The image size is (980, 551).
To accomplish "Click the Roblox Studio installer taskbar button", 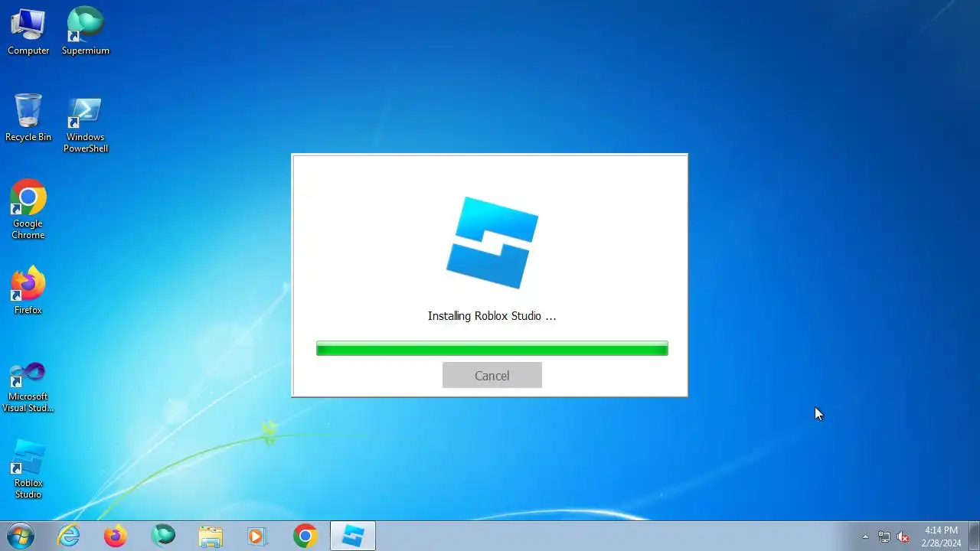I will point(353,536).
